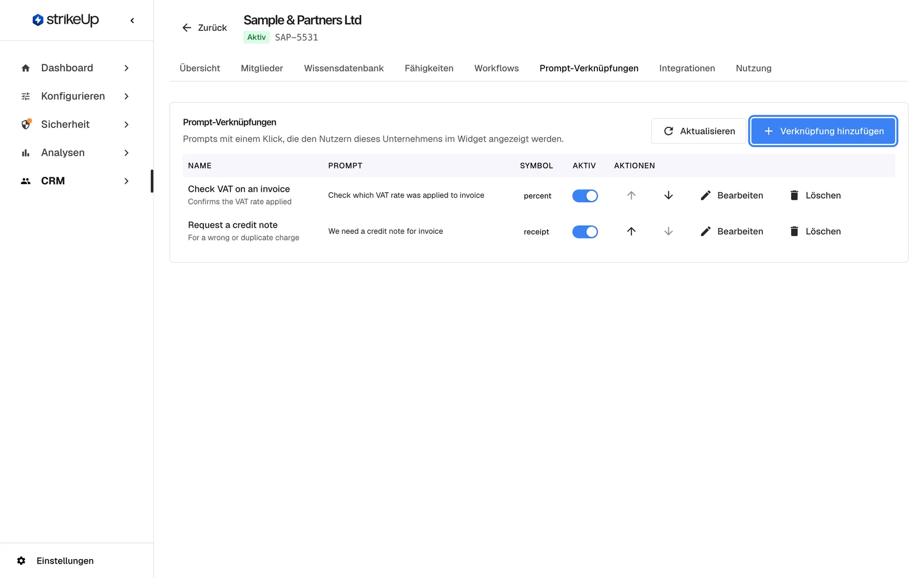Click the "receipt" symbol cell
The width and height of the screenshot is (924, 578).
click(536, 232)
